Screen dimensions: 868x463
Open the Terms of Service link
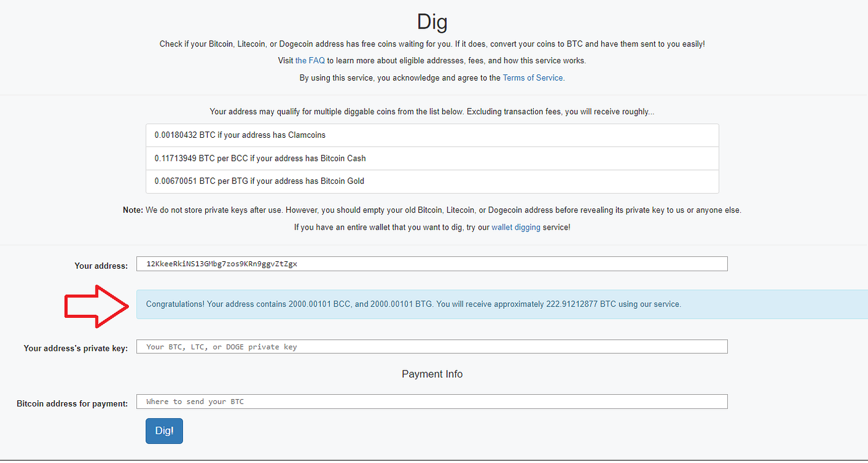point(533,78)
